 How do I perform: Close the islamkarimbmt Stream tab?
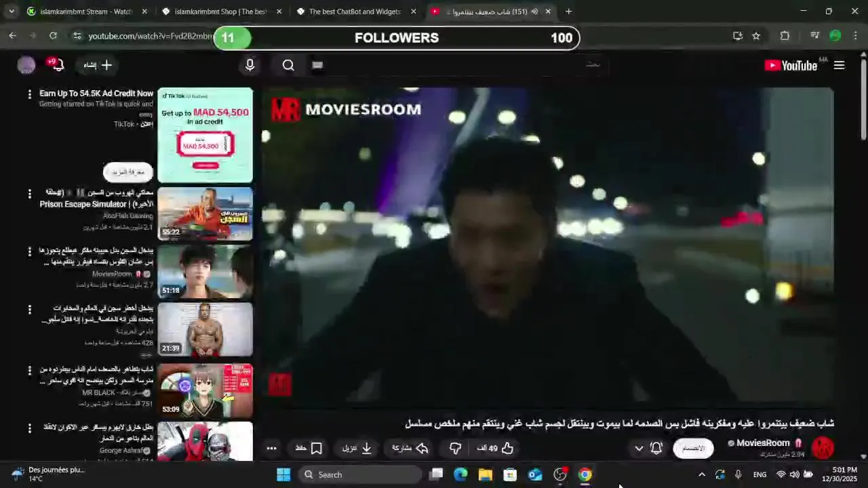point(144,12)
